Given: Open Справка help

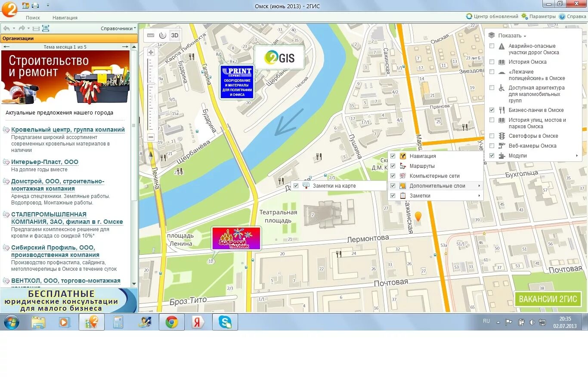Looking at the screenshot, I should click(x=573, y=16).
